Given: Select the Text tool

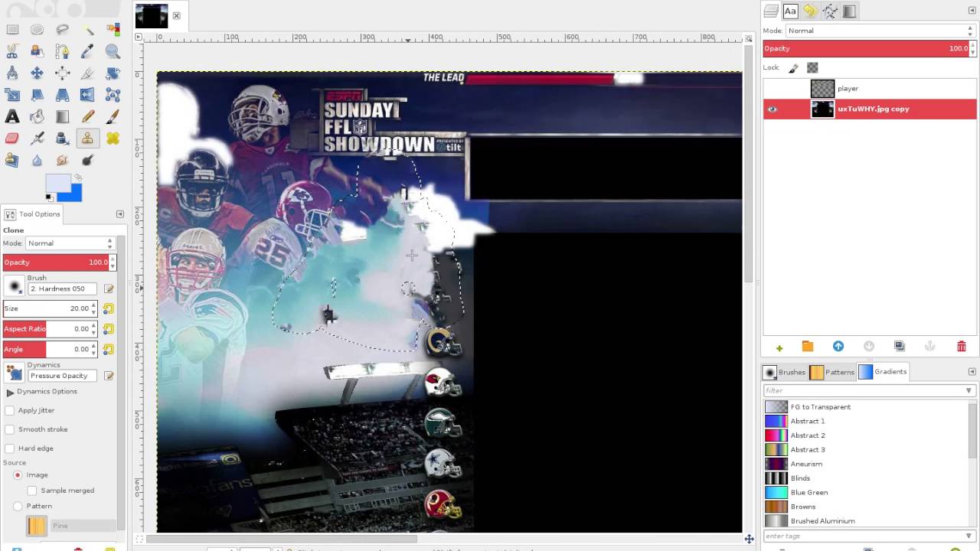Looking at the screenshot, I should 12,117.
